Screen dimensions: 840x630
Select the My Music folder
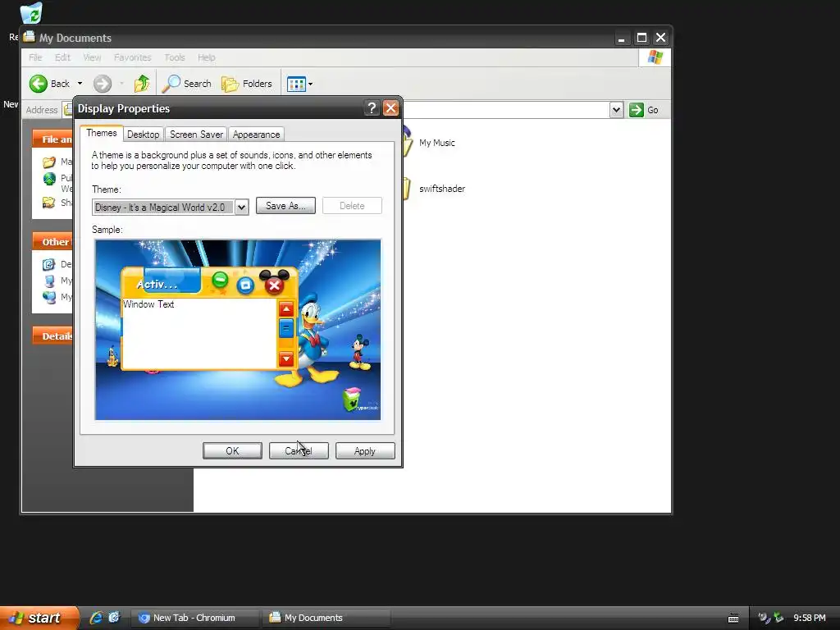436,143
